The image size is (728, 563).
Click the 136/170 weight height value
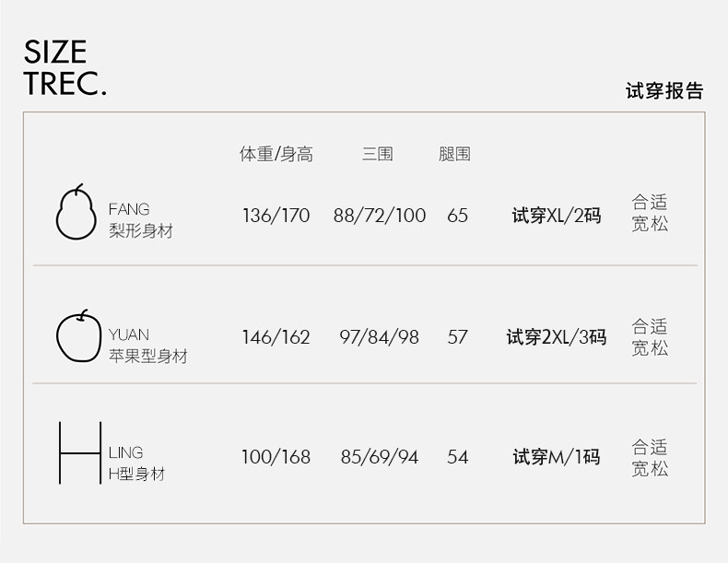276,217
